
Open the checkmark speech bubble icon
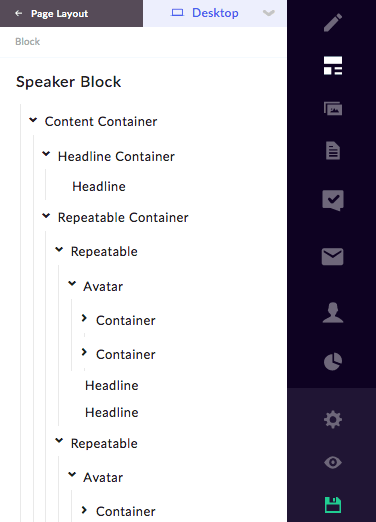pos(333,200)
